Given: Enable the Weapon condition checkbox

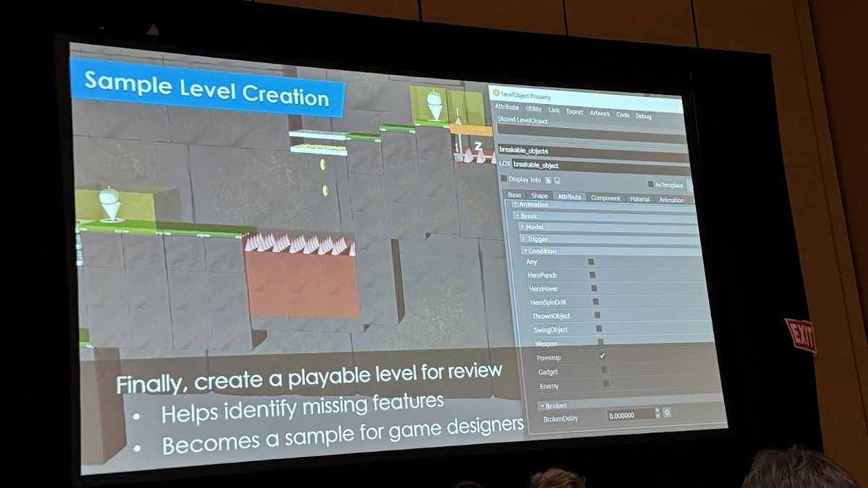Looking at the screenshot, I should point(600,341).
